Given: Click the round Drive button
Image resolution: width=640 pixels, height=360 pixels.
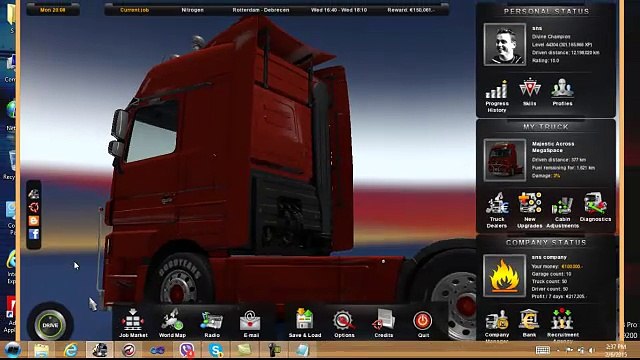Looking at the screenshot, I should click(x=50, y=325).
